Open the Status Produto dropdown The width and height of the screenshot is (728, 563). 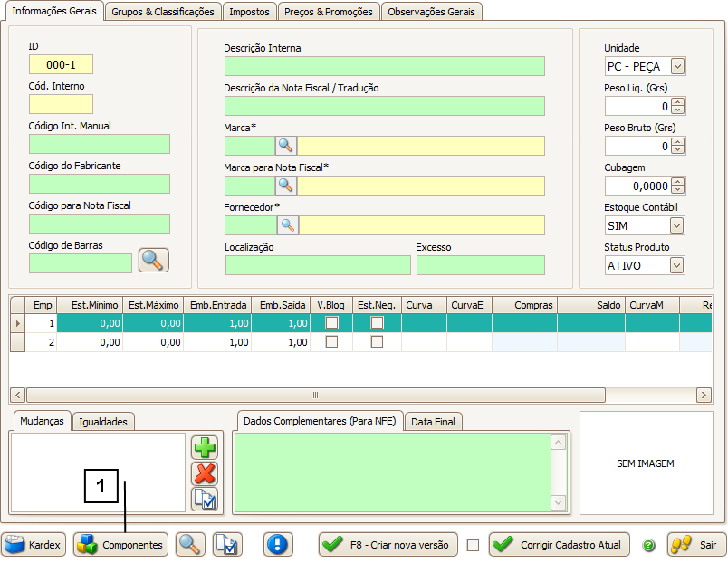(676, 265)
